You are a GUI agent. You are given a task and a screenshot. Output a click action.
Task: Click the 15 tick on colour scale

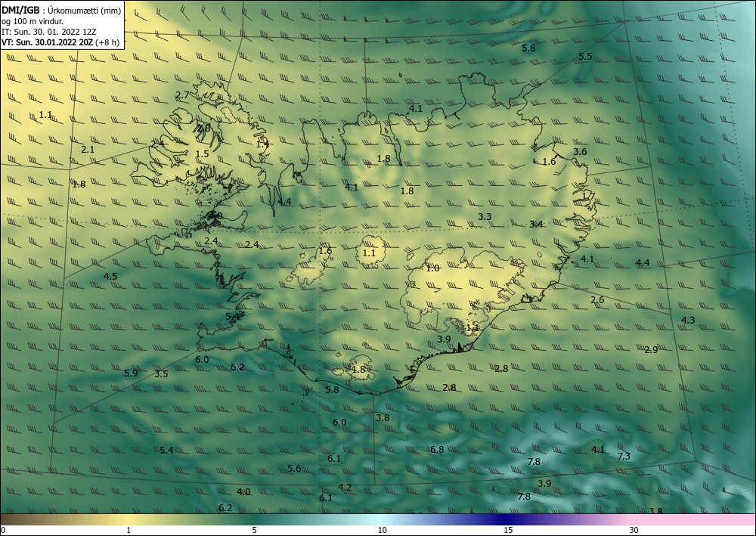coord(508,530)
